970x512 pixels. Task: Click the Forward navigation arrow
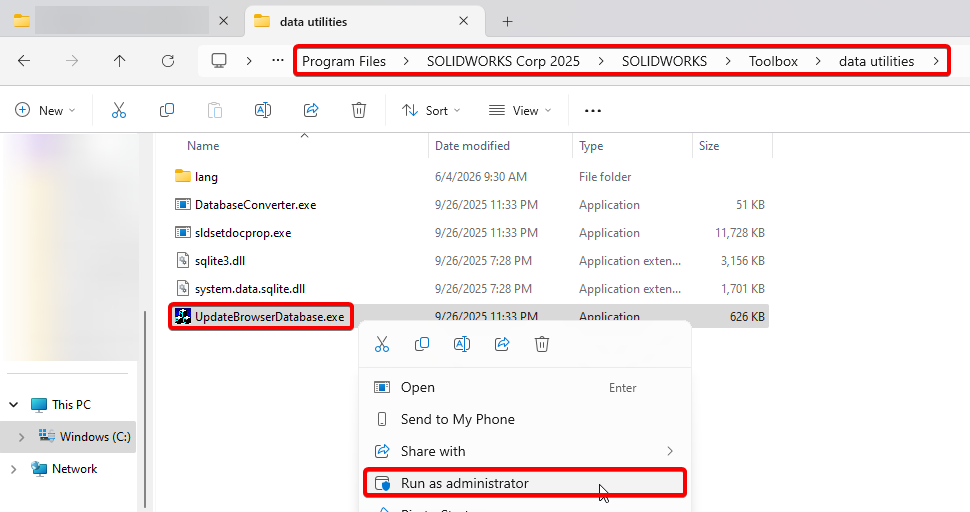[72, 61]
